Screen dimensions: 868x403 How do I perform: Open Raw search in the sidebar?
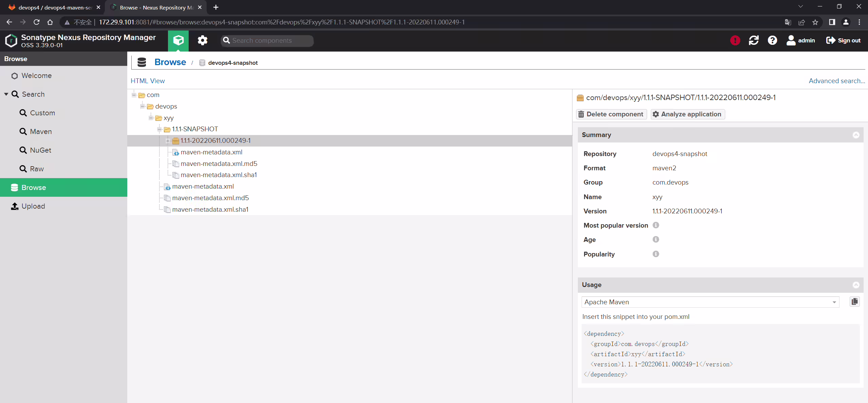tap(63, 169)
